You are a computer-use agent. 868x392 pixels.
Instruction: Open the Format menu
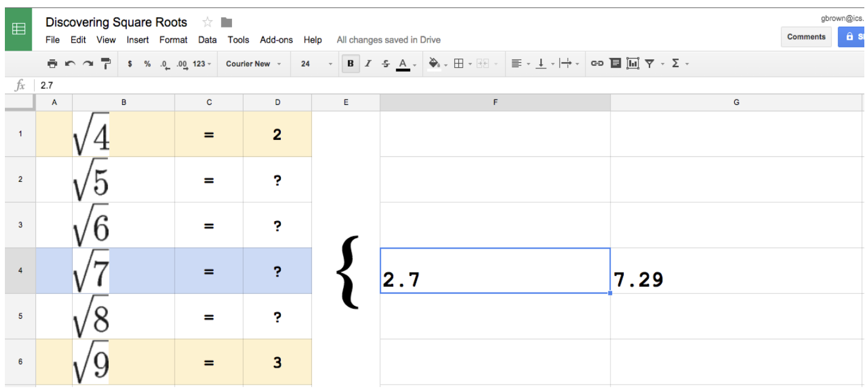[x=173, y=40]
